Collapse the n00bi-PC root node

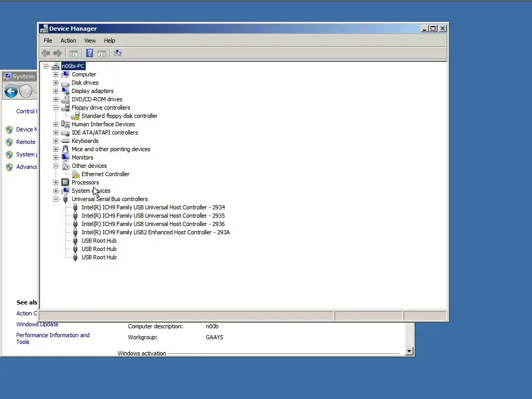click(x=46, y=66)
